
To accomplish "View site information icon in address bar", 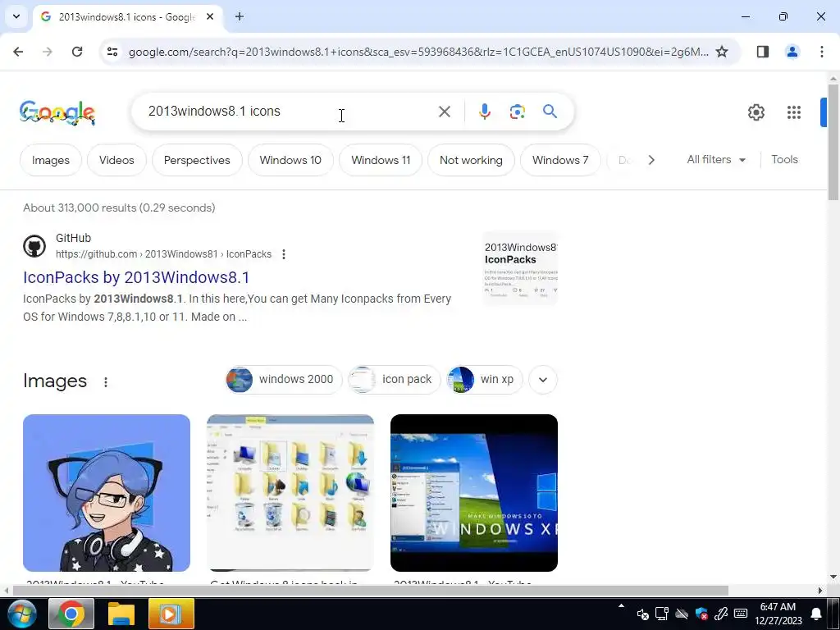I will pos(112,52).
